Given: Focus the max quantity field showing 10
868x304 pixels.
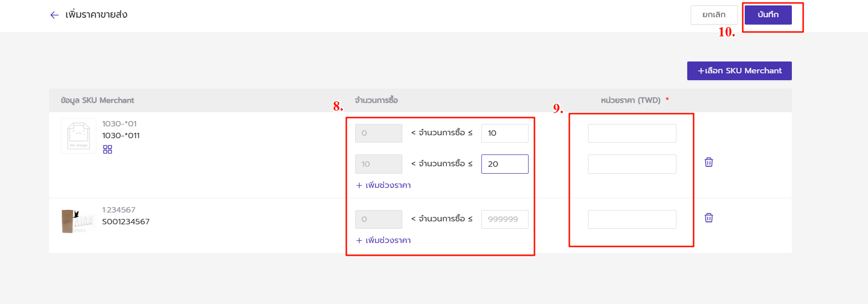Looking at the screenshot, I should pyautogui.click(x=504, y=133).
